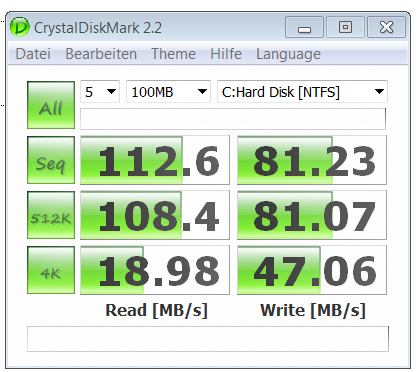Start the 4K random test

51,270
